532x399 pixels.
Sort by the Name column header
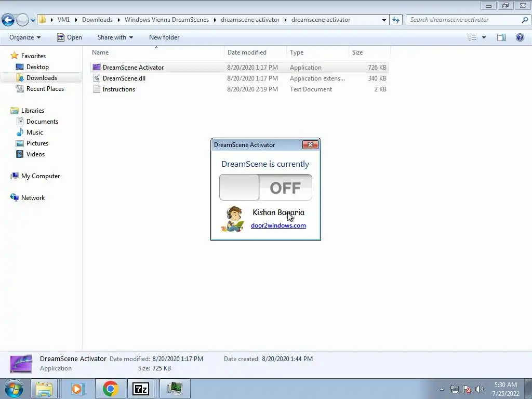click(157, 52)
